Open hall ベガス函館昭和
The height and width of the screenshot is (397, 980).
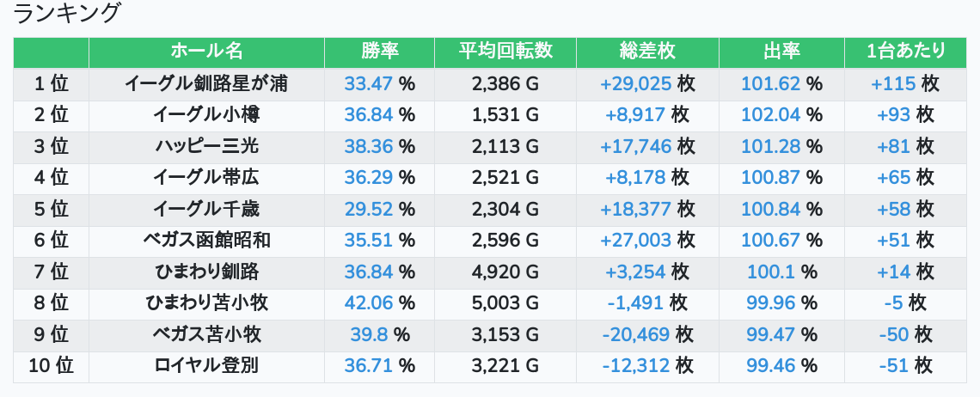click(206, 241)
